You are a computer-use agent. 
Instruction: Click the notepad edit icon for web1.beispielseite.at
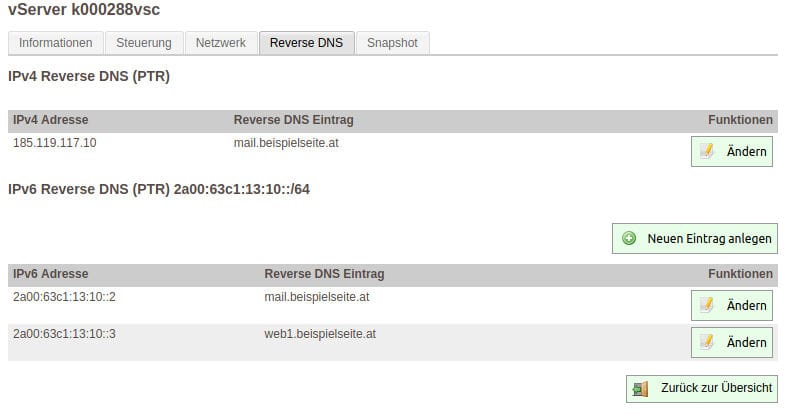point(707,342)
